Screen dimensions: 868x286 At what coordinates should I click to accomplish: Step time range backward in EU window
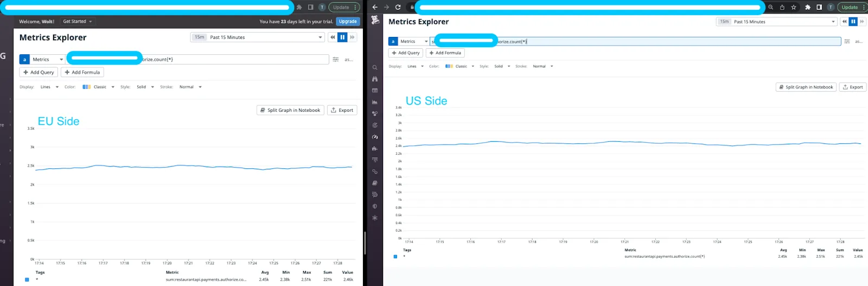click(333, 37)
